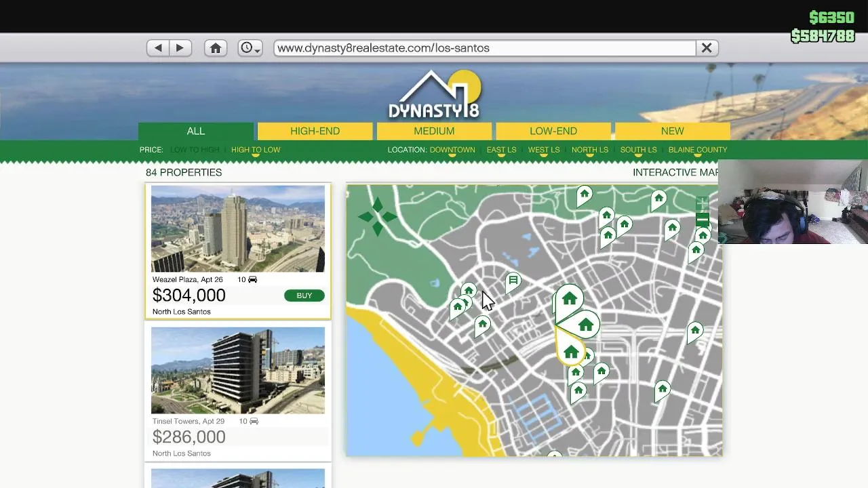Screen dimensions: 868x488
Task: Open the browser home page icon
Action: (216, 48)
